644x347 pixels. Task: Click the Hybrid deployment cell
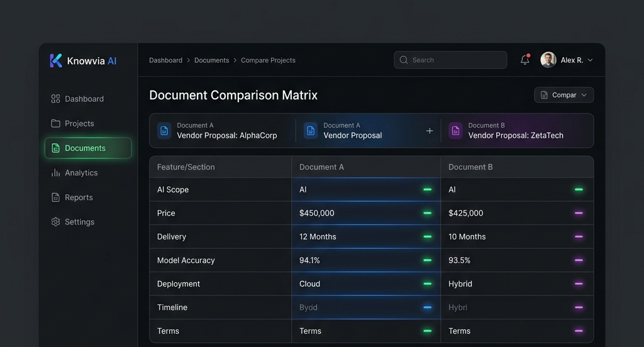(x=517, y=284)
